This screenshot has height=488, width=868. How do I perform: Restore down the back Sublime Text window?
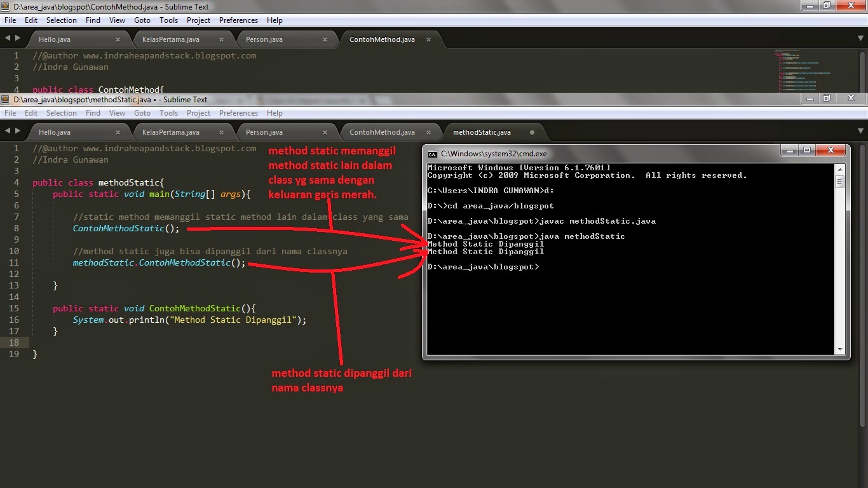(827, 5)
